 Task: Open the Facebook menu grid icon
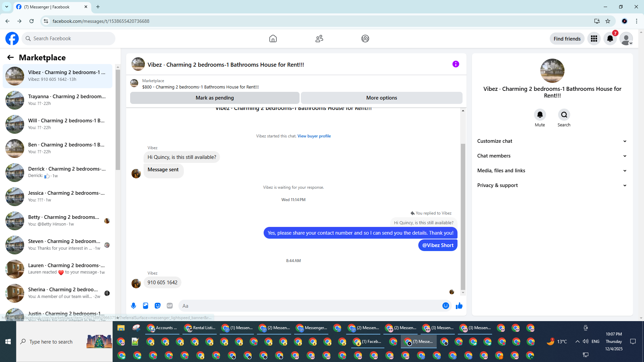594,39
